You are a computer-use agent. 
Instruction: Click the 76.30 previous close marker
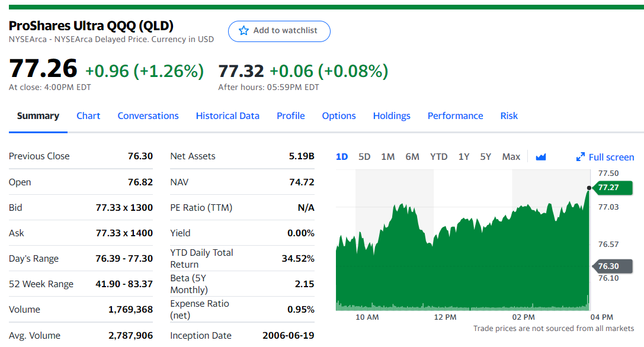613,266
